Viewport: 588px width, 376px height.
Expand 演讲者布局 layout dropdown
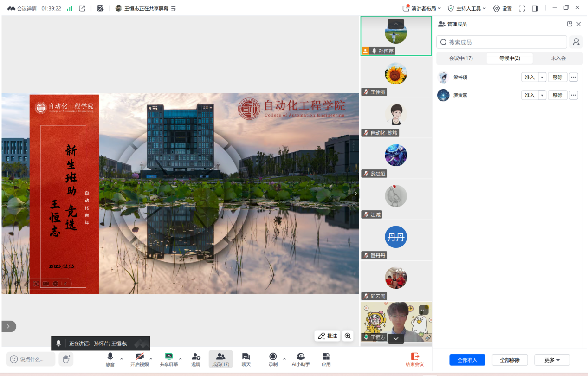[x=421, y=8]
